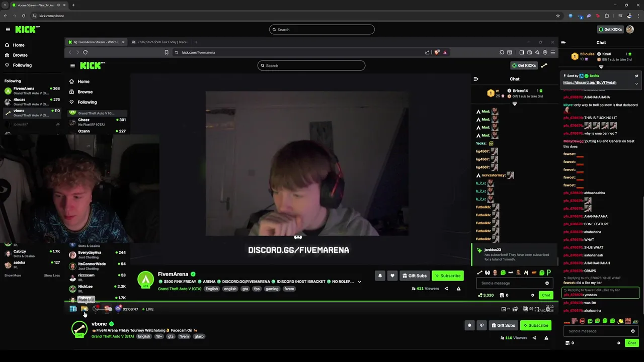Screen dimensions: 644x362
Task: Toggle vbone notification bell
Action: click(469, 325)
